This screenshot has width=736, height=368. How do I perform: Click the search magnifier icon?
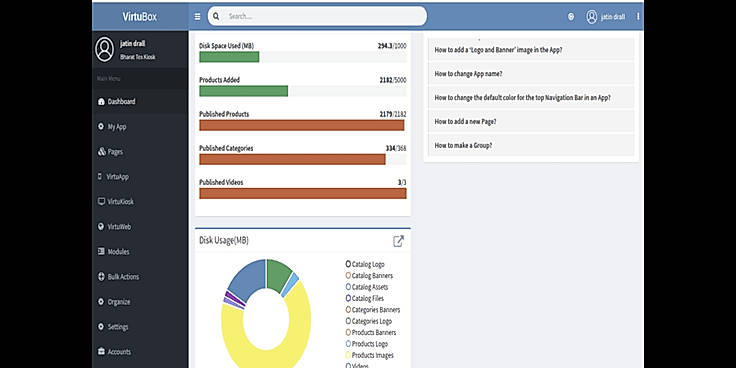(216, 16)
